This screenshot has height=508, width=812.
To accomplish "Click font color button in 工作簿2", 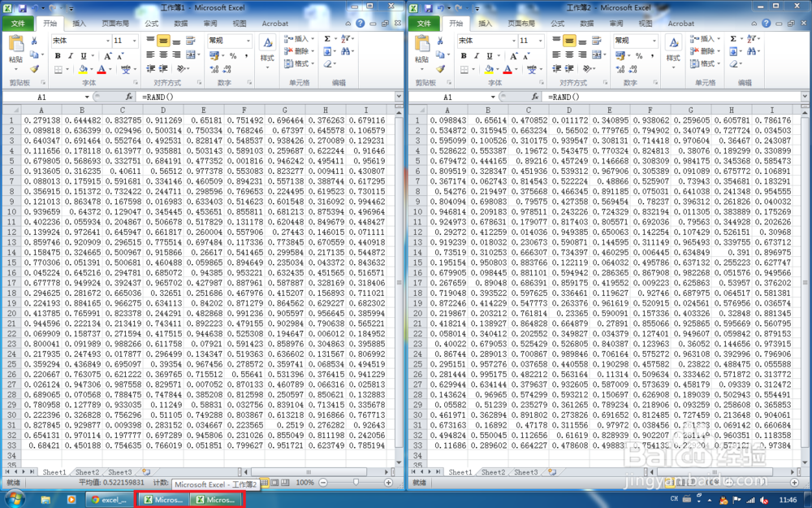I will coord(508,69).
